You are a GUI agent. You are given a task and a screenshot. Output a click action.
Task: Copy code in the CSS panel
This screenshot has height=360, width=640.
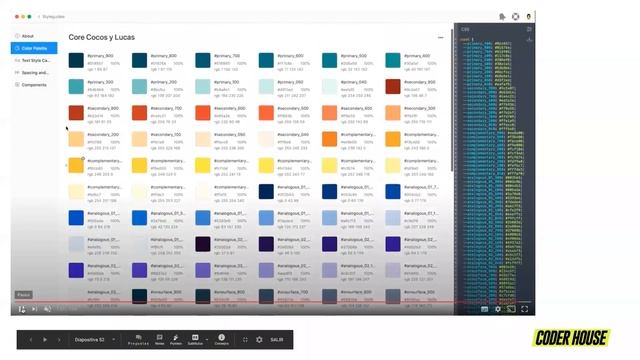coord(529,39)
